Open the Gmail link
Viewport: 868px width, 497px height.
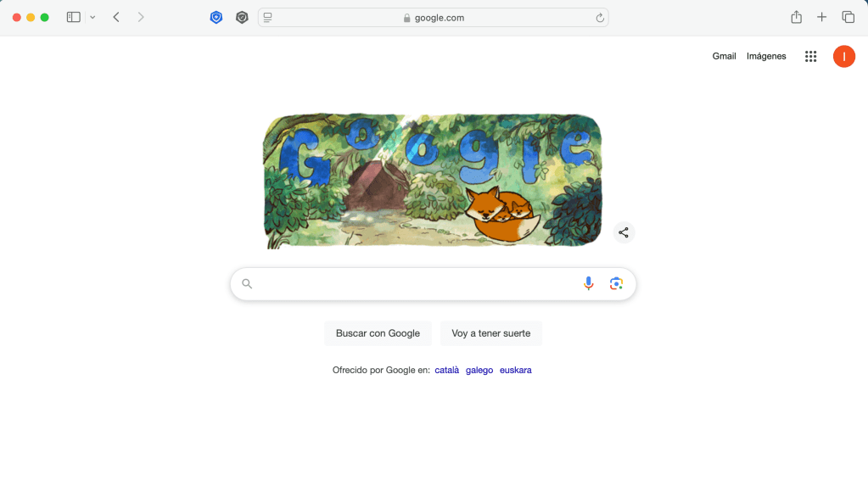(724, 56)
